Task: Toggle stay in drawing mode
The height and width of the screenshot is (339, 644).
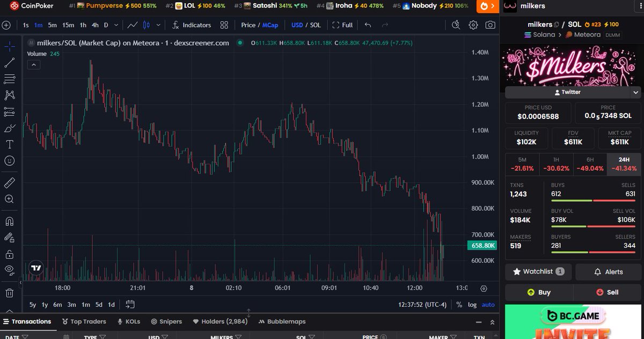Action: (x=9, y=237)
